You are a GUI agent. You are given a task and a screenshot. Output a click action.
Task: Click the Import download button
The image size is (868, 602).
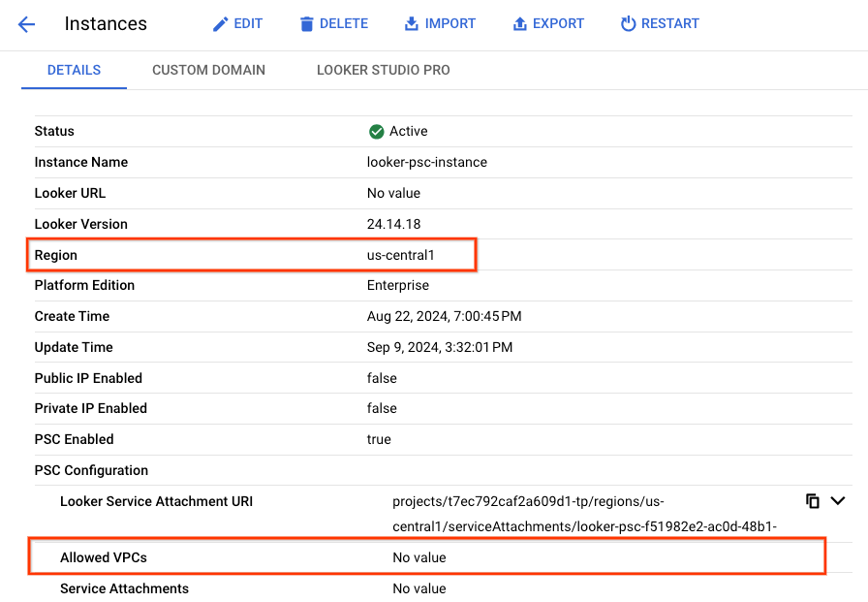click(x=440, y=23)
